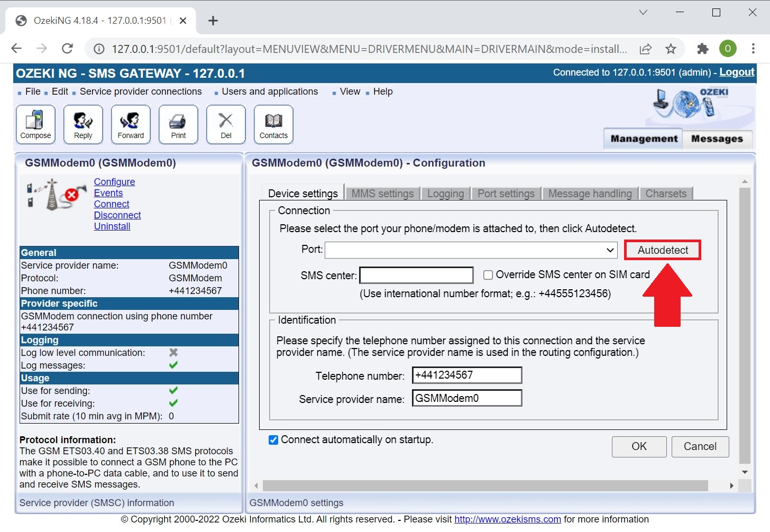Click the Ozeki logo graphic

click(690, 103)
